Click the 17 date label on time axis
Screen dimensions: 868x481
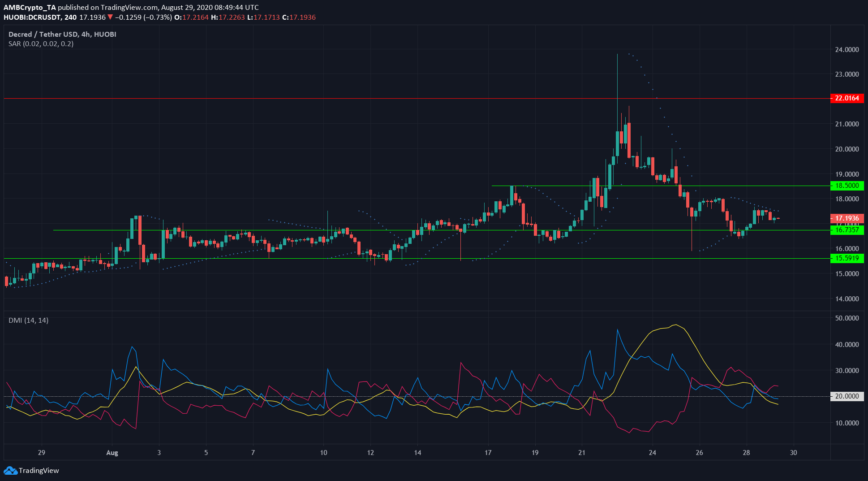point(488,453)
